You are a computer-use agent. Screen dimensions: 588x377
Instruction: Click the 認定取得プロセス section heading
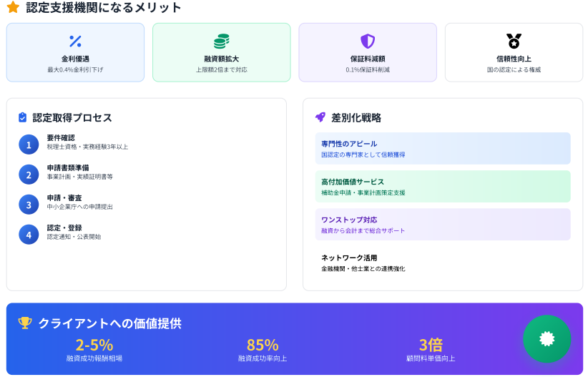point(72,118)
